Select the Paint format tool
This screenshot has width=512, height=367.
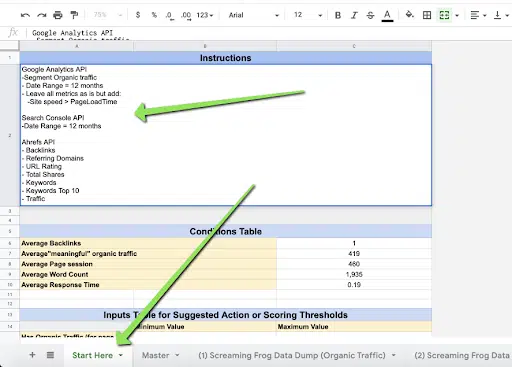coord(74,15)
